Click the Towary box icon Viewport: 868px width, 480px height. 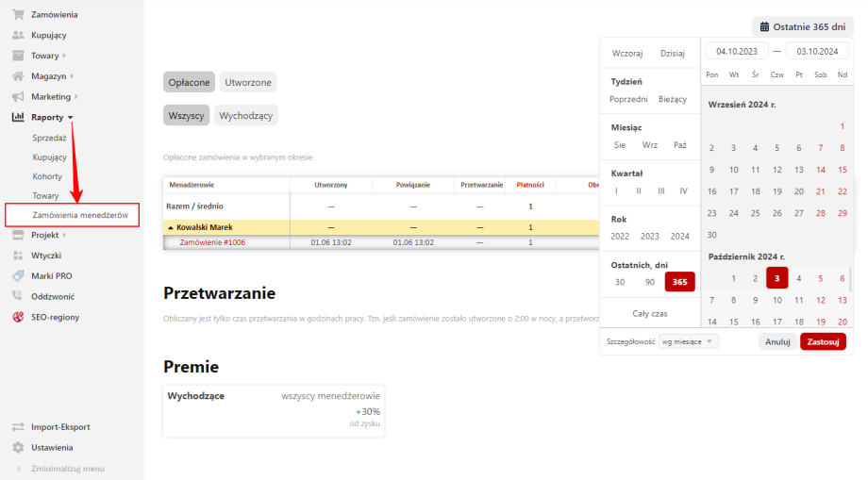tap(18, 56)
